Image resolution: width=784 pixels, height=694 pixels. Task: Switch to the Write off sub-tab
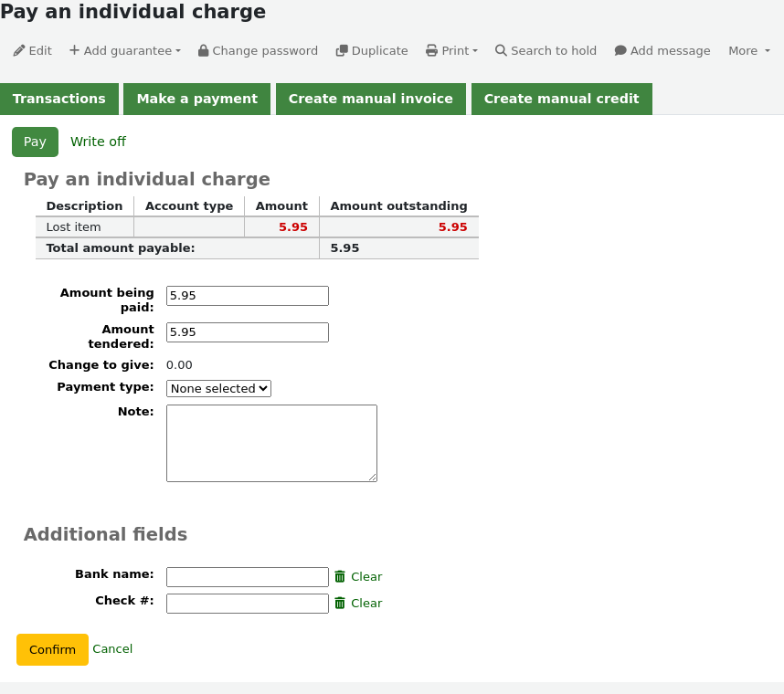pyautogui.click(x=98, y=142)
